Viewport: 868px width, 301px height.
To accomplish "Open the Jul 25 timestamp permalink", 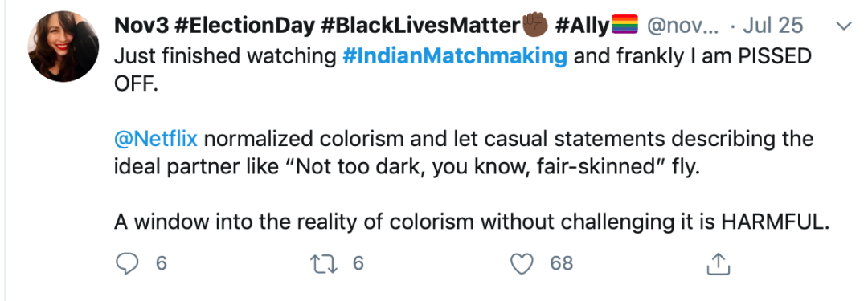I will (x=773, y=26).
